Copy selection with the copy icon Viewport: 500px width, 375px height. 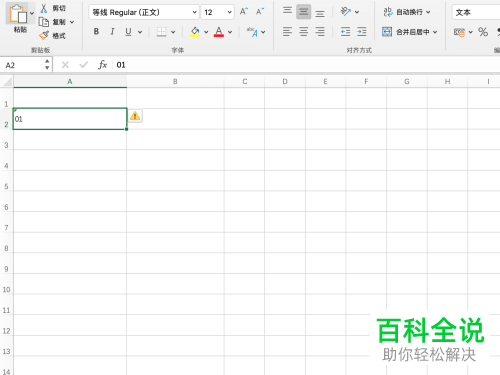tap(44, 22)
